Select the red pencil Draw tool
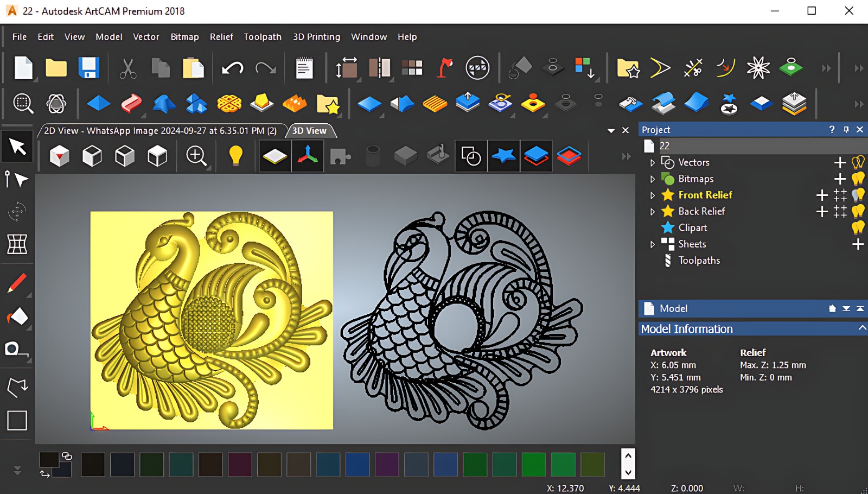The width and height of the screenshot is (868, 494). point(17,282)
